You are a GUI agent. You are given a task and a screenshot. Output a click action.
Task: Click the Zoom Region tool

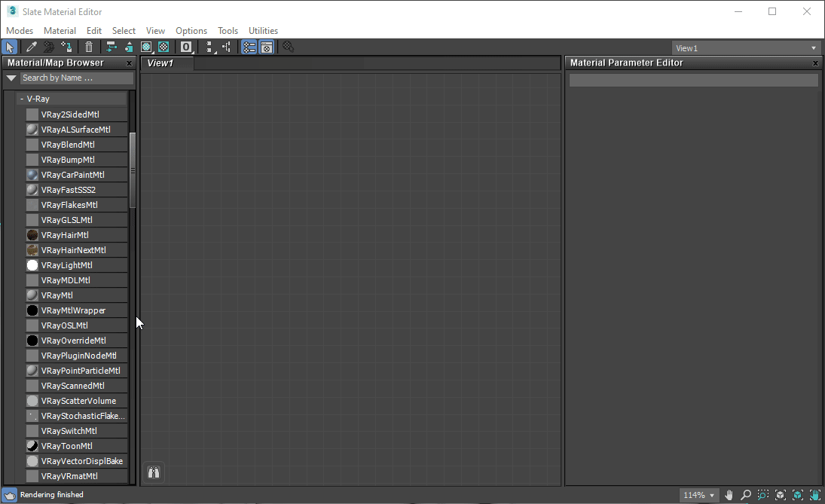tap(763, 495)
